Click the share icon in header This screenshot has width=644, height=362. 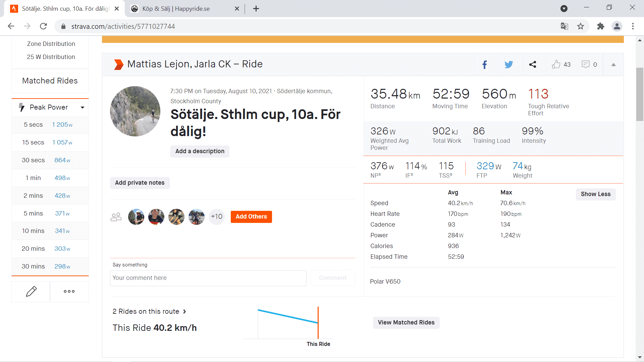click(533, 65)
